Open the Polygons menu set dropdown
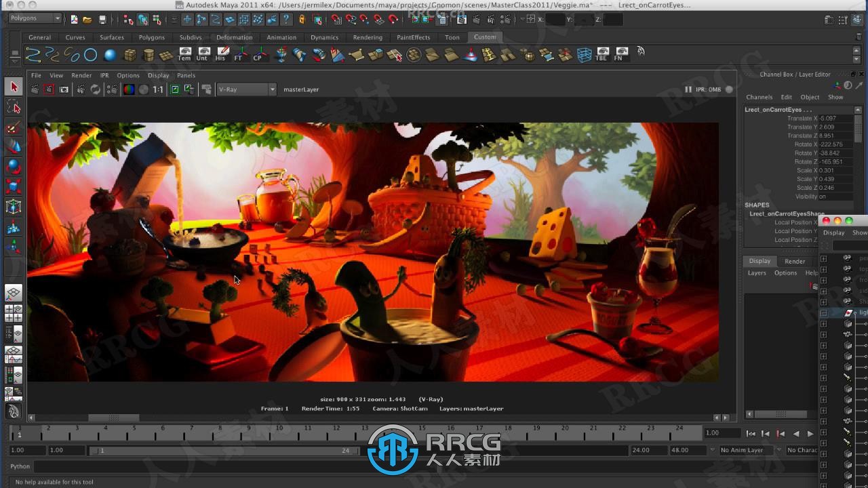This screenshot has height=488, width=868. [35, 18]
